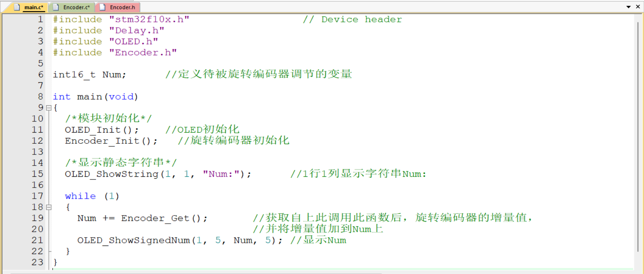Click the '// Device header' comment
Screen dimensions: 644x274
point(352,19)
